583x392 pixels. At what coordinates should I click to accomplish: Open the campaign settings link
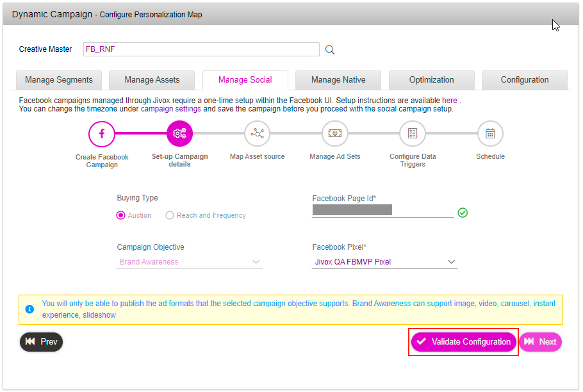[170, 109]
